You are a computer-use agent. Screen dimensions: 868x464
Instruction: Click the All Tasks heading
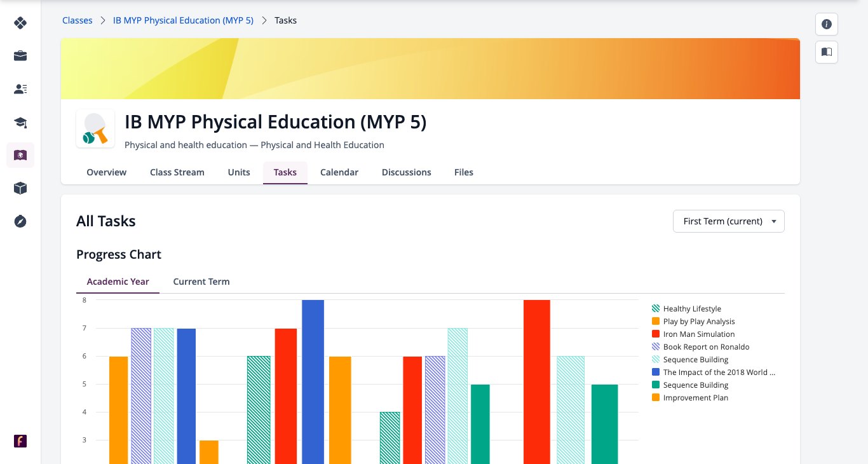(x=105, y=221)
